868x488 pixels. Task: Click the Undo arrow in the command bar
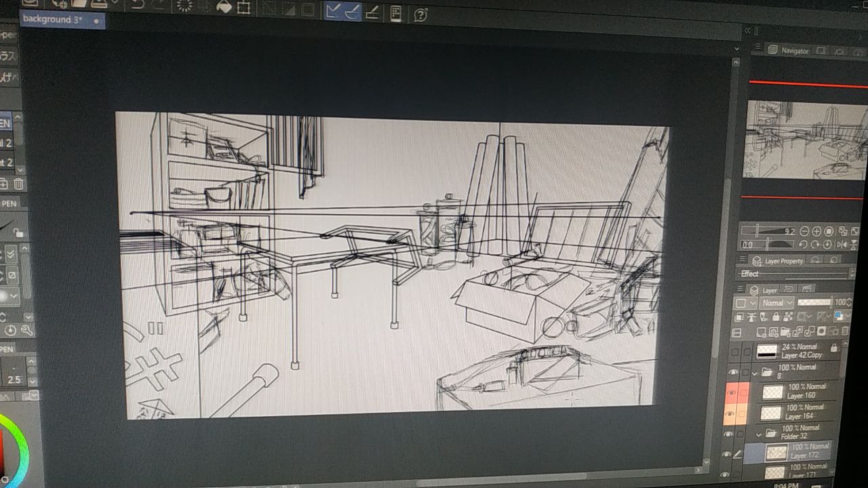pos(137,5)
